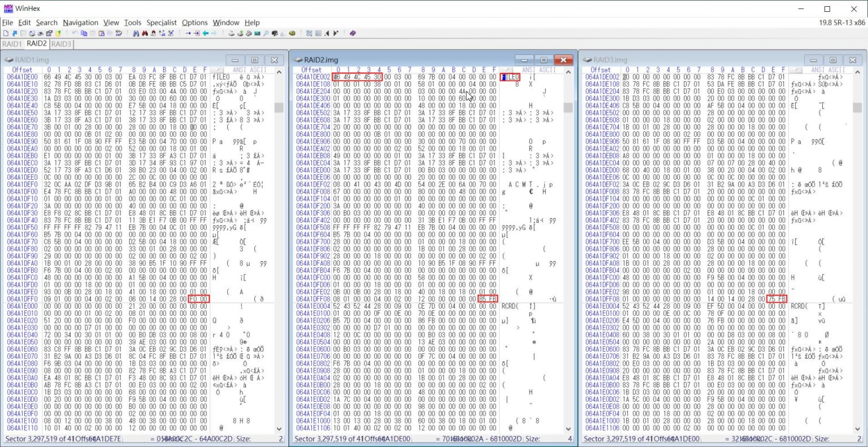
Task: Click the Open Disk toolbar icon
Action: pyautogui.click(x=231, y=33)
